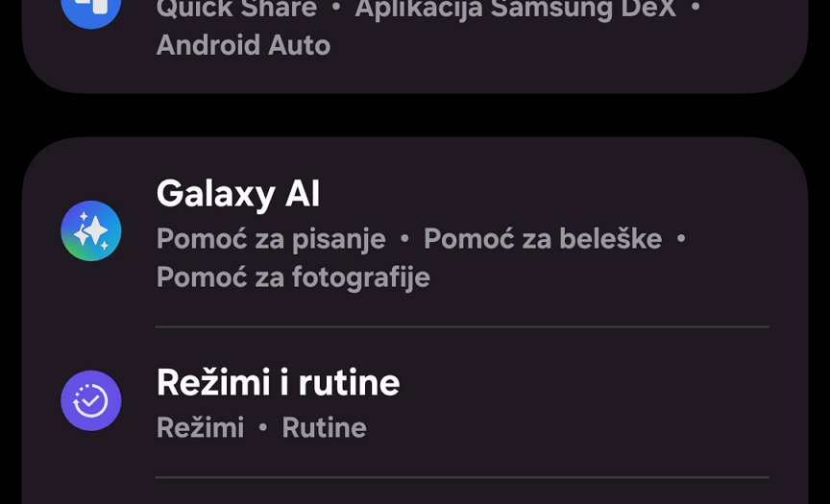Click the divider line below Režimi • Rutine
Screen dimensions: 830x504
coord(462,477)
